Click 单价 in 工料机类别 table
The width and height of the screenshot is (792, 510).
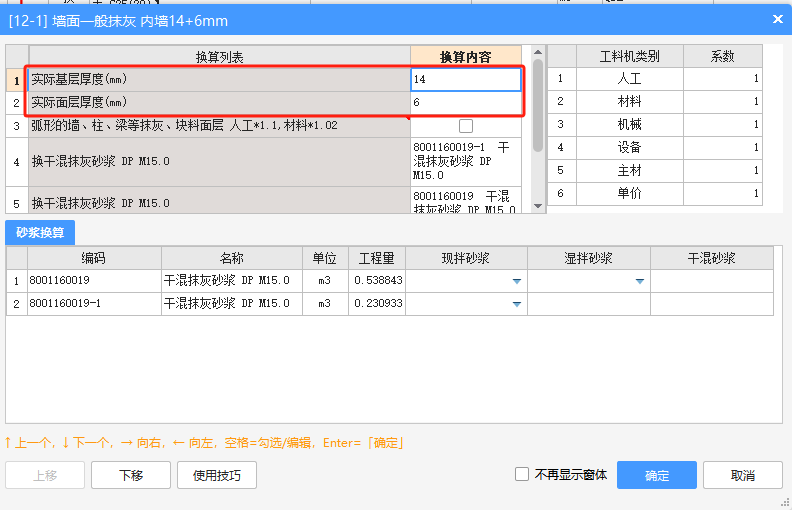(x=629, y=193)
